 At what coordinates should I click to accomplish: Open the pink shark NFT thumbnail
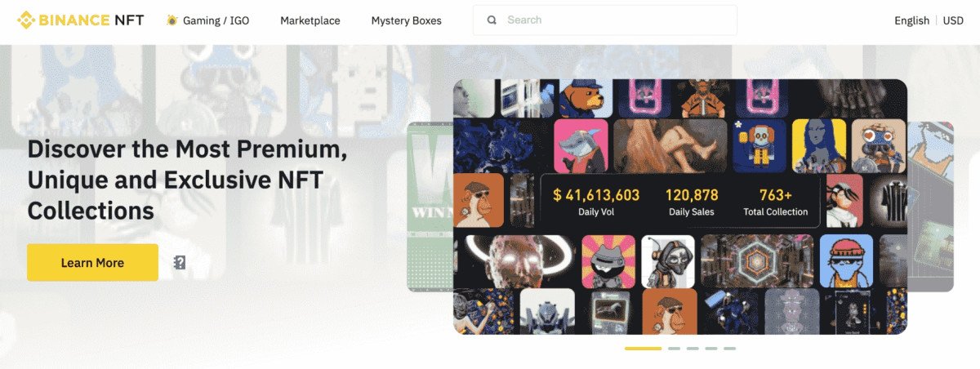tap(581, 145)
